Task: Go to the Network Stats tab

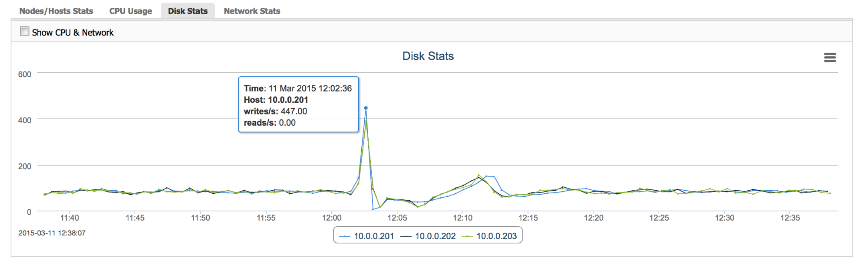Action: 252,11
